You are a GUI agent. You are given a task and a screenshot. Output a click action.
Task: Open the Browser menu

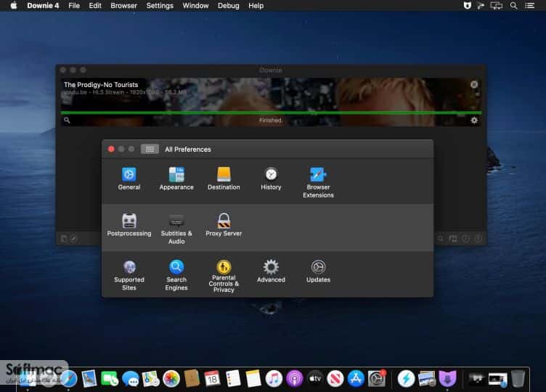click(123, 6)
